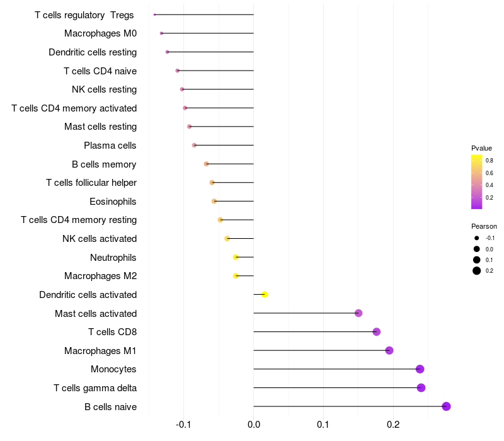
Task: Click the Pvalue color gradient bar
Action: 476,181
